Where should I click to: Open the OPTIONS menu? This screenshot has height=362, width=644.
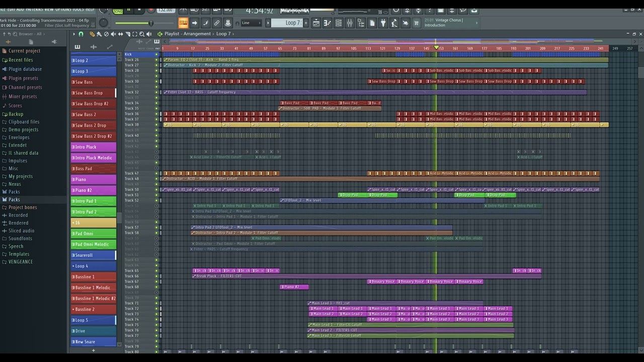click(x=63, y=9)
